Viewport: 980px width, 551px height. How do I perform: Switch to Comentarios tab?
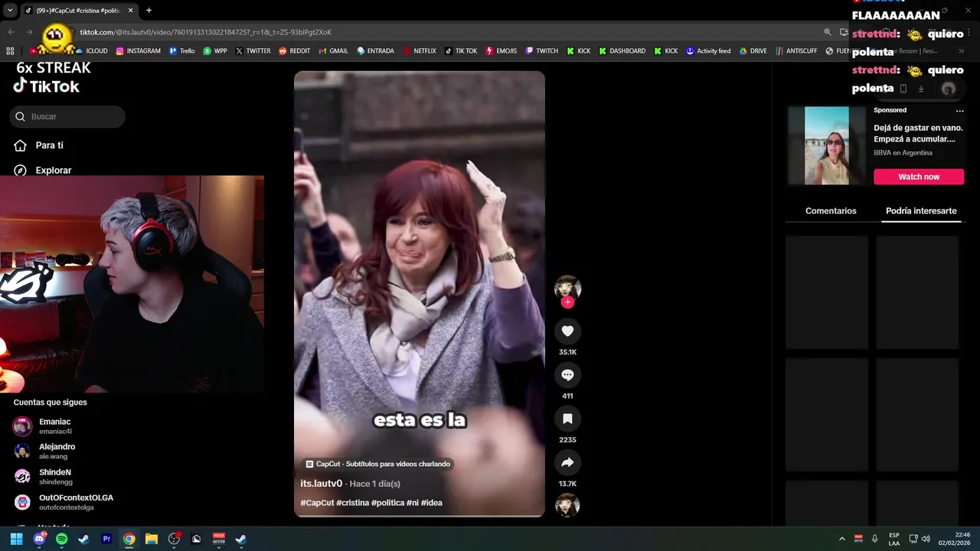(x=831, y=210)
